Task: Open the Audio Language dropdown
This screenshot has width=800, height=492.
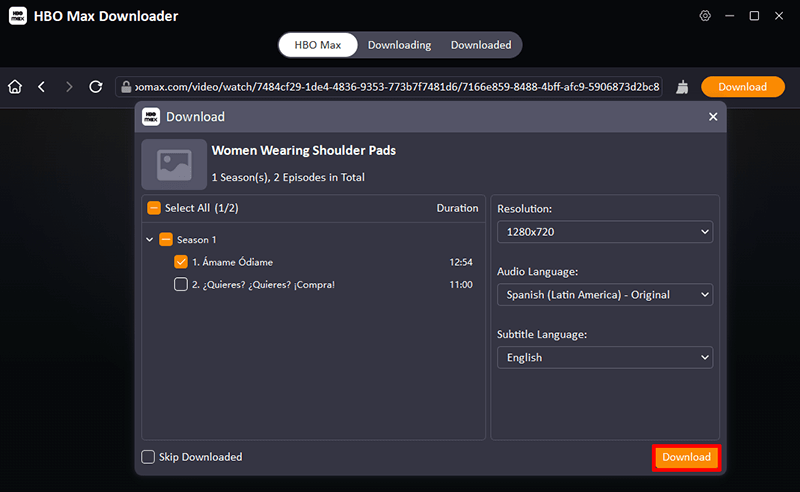Action: pyautogui.click(x=604, y=295)
